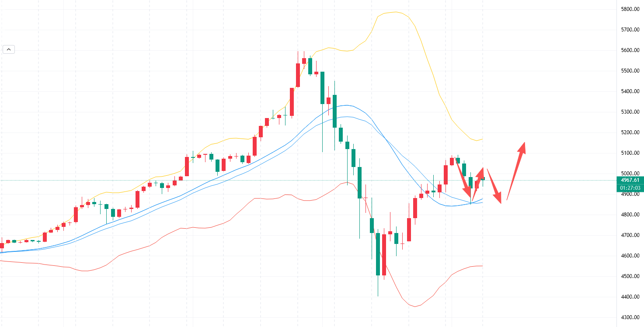Screen dimensions: 644x327
Task: Click the 5500.00 price scale label
Action: [630, 71]
